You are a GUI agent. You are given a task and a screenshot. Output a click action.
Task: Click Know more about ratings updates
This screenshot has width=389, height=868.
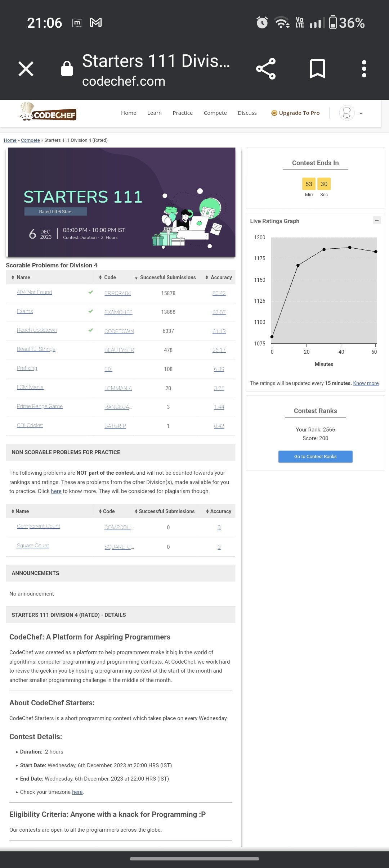pos(366,383)
